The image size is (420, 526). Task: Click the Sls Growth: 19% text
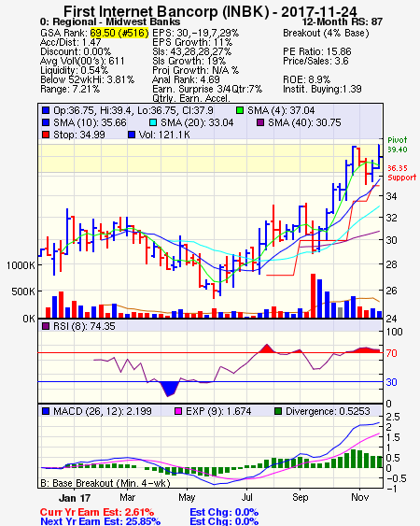tap(189, 61)
